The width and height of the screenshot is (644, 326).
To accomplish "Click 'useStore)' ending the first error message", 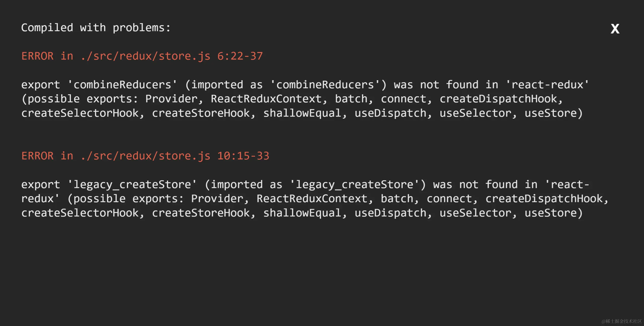I will coord(554,113).
